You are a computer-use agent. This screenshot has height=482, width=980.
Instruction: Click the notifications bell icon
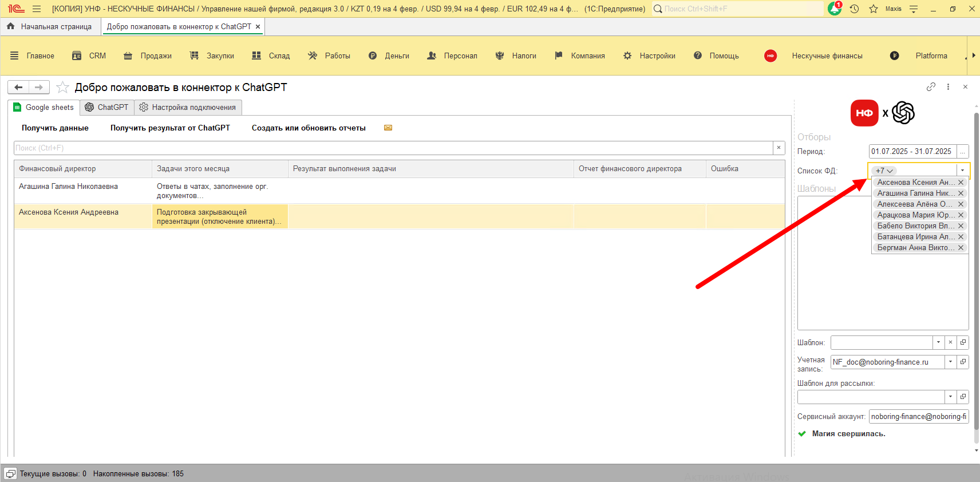click(835, 9)
